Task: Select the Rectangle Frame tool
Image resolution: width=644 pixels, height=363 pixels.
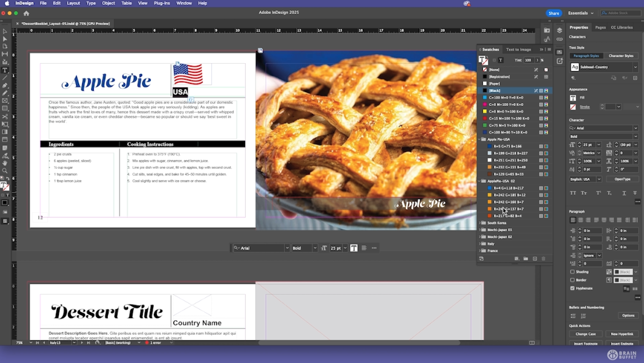Action: [5, 101]
